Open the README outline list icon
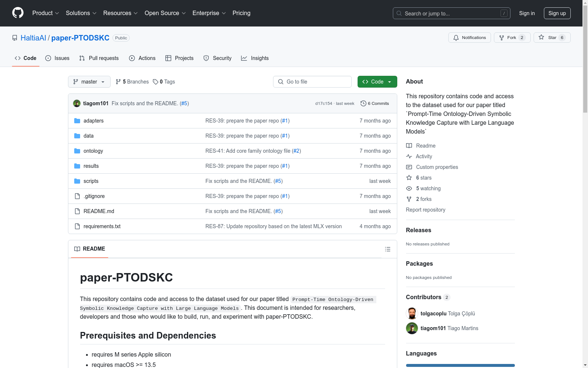This screenshot has height=368, width=588. tap(388, 249)
